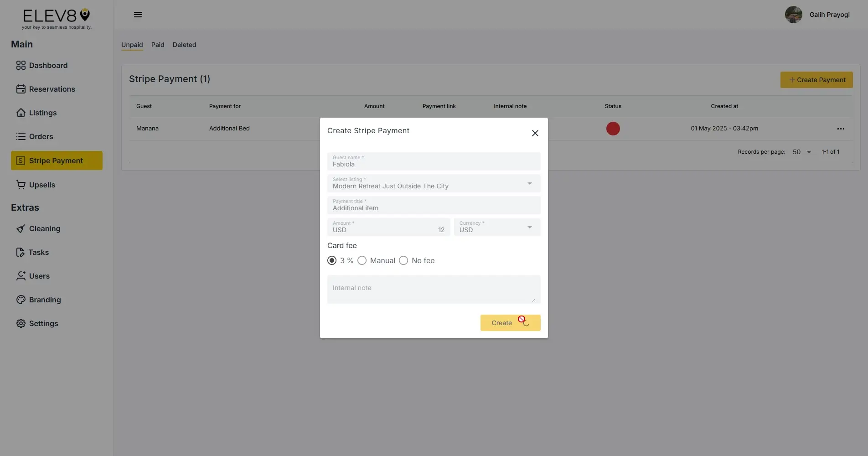The width and height of the screenshot is (868, 456).
Task: Click inside the Internal note field
Action: pos(433,289)
